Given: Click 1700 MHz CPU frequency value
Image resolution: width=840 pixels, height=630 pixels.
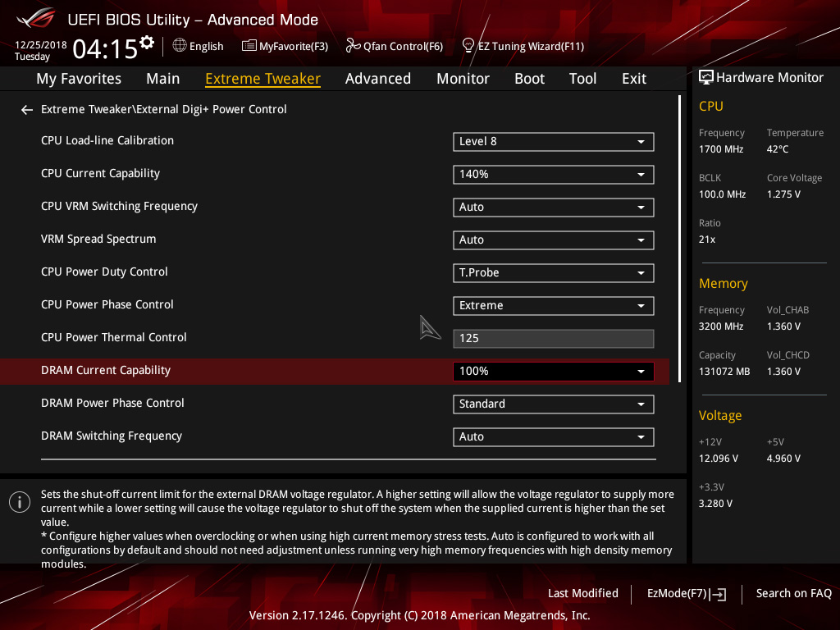Looking at the screenshot, I should click(x=721, y=149).
